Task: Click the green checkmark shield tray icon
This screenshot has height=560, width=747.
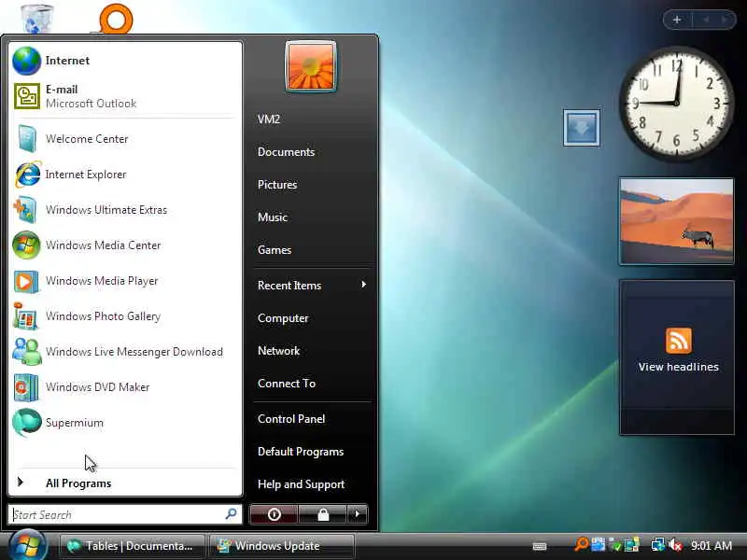Action: pos(615,545)
